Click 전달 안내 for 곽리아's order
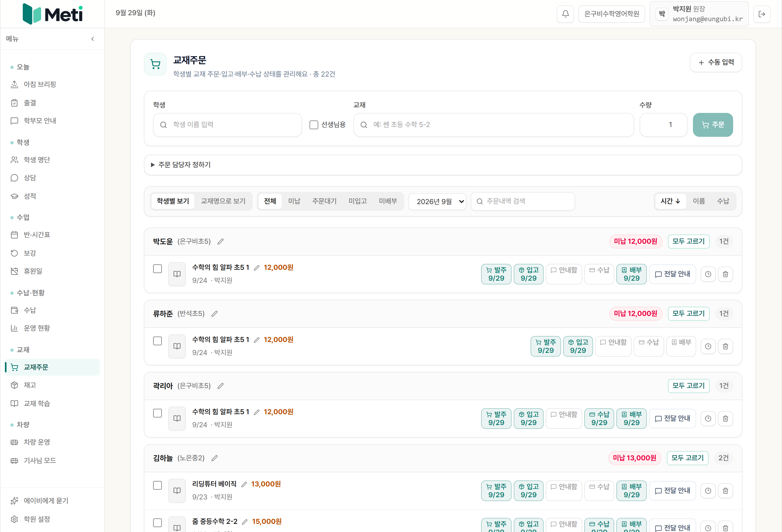 672,419
